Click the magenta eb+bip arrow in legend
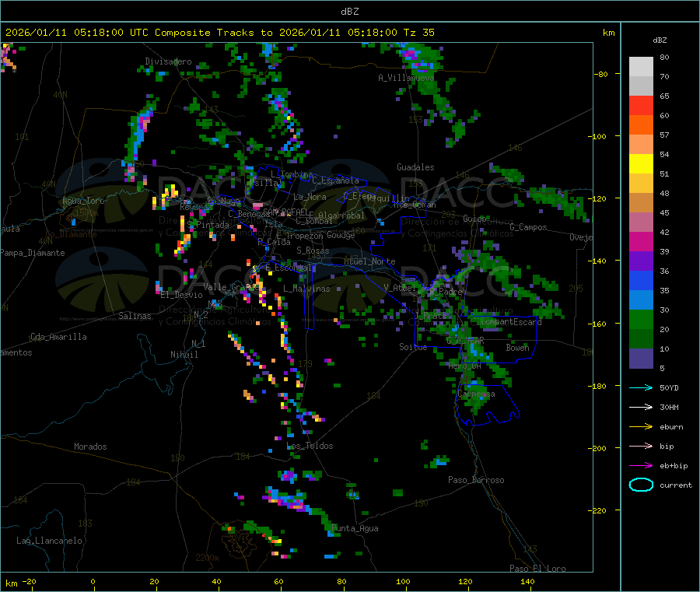The height and width of the screenshot is (592, 700). point(641,466)
